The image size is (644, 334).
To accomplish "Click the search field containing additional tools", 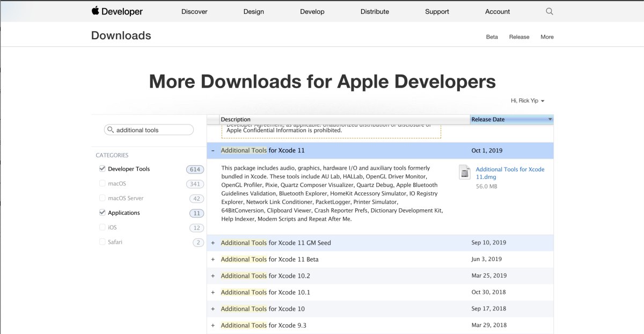I will pos(149,130).
